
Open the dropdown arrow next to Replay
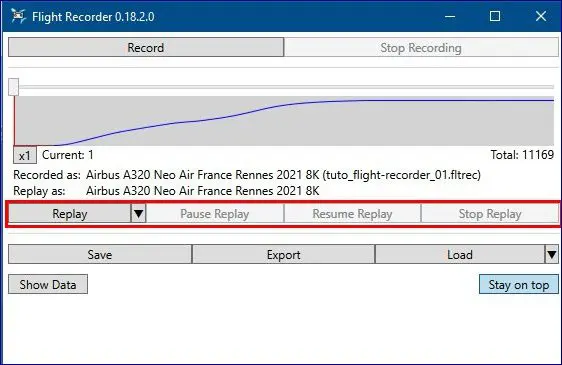click(x=139, y=214)
